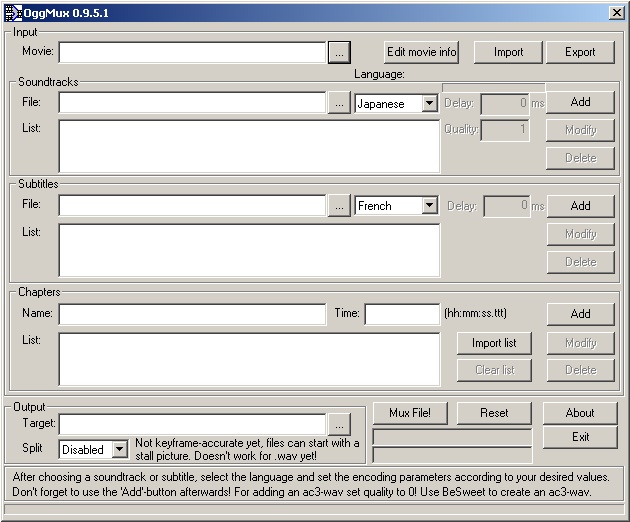Browse for the input Movie file
Image resolution: width=630 pixels, height=522 pixels.
340,53
